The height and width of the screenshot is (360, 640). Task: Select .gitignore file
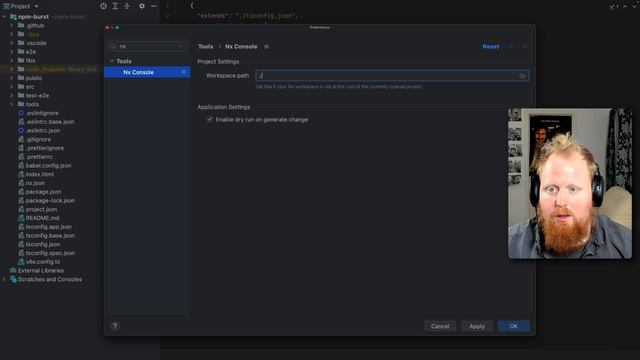pos(38,139)
